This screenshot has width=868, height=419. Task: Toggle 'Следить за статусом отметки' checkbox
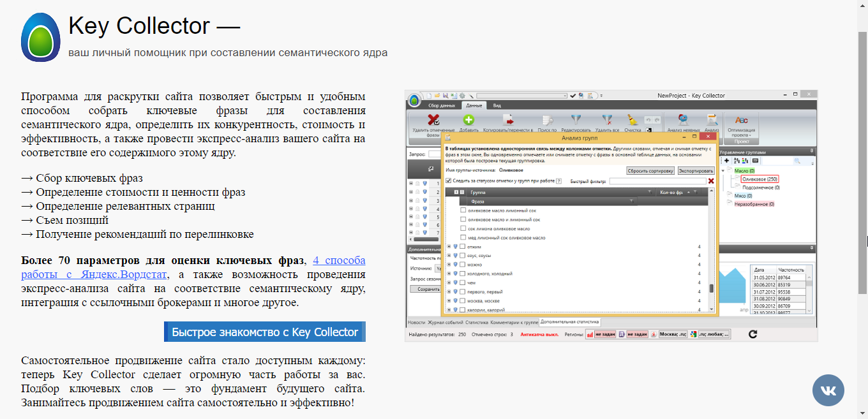(448, 181)
